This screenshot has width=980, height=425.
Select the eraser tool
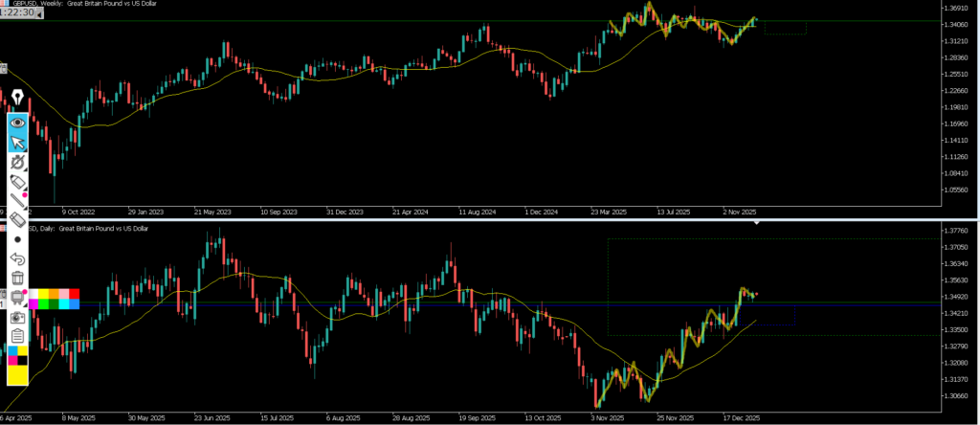point(17,220)
